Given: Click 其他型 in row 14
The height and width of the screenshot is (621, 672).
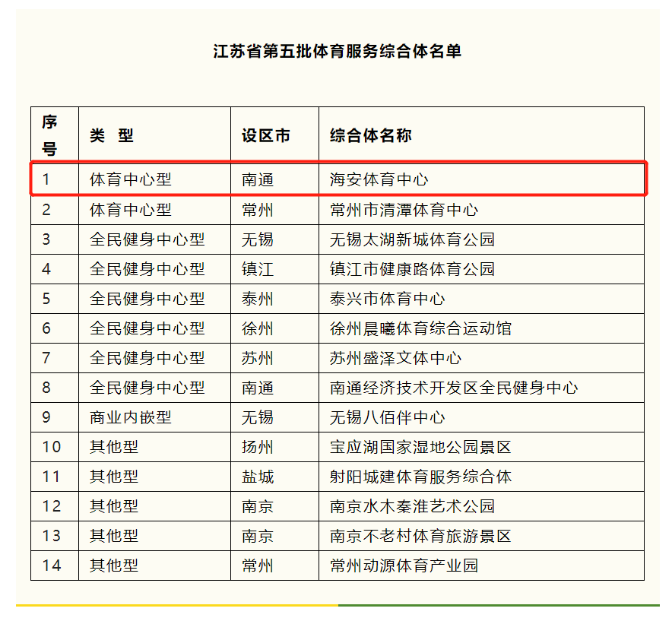Looking at the screenshot, I should pos(114,566).
